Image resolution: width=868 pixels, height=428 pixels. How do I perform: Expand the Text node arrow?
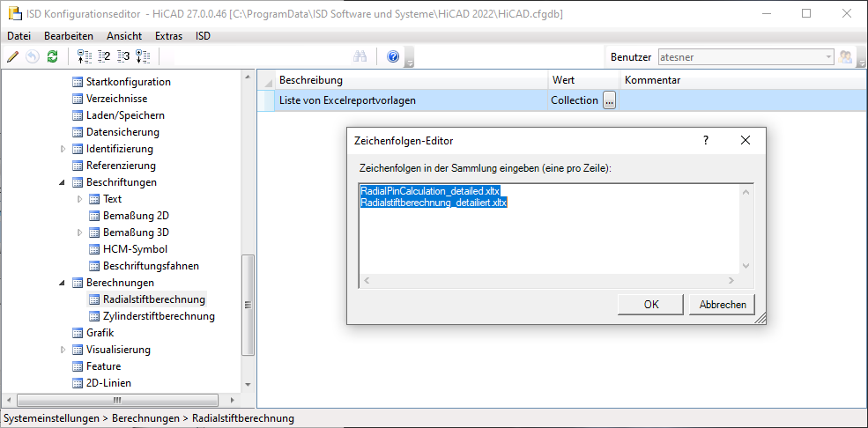click(79, 198)
